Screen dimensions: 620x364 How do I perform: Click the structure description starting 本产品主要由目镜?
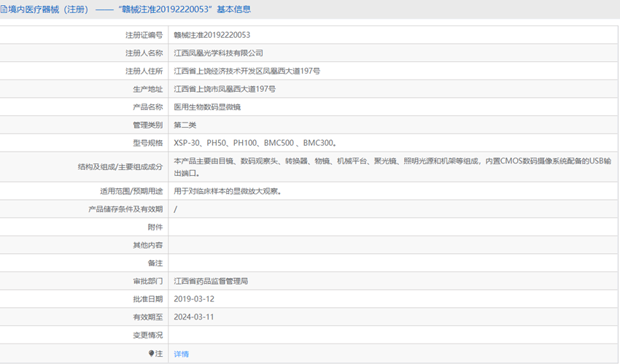pyautogui.click(x=392, y=167)
